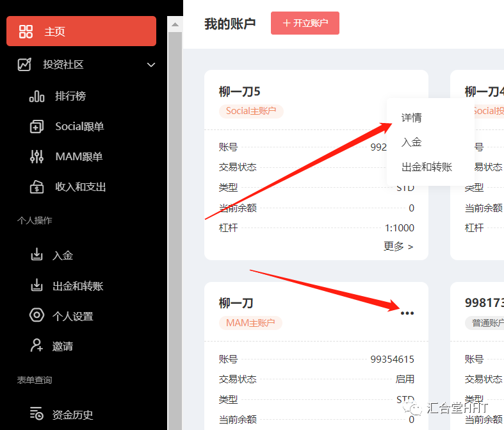Click the leaderboard bar chart icon
This screenshot has width=504, height=430.
pos(37,96)
